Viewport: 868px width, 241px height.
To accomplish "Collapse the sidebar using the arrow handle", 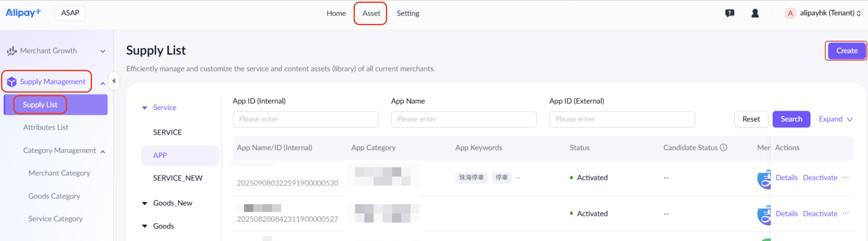I will [x=114, y=81].
